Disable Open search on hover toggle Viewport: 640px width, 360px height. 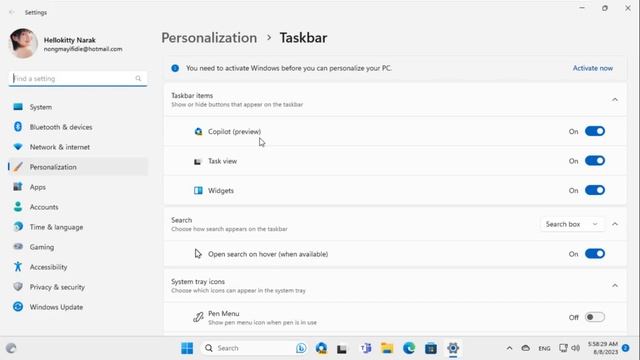coord(595,254)
